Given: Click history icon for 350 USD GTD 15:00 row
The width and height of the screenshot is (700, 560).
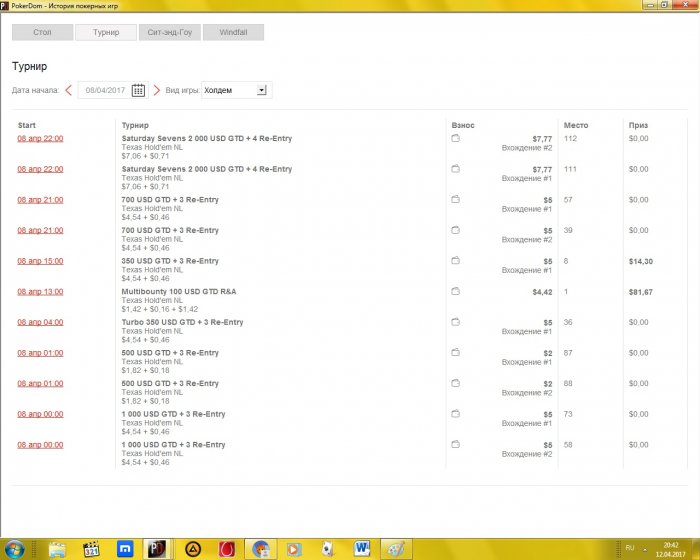Looking at the screenshot, I should click(x=455, y=260).
